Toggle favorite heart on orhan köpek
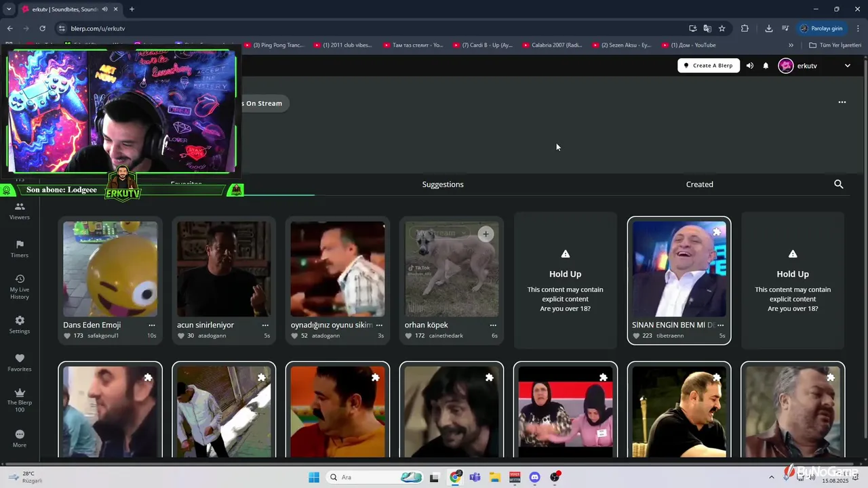This screenshot has height=488, width=868. point(409,335)
